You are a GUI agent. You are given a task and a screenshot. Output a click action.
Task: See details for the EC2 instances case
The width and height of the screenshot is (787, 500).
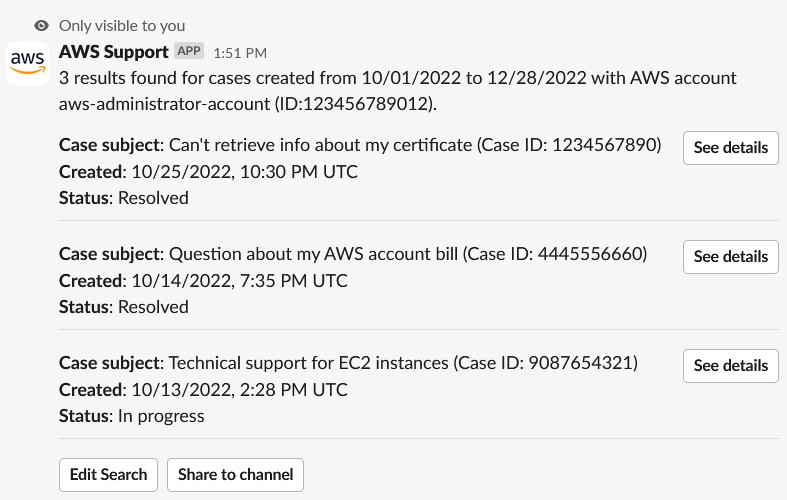click(x=730, y=365)
